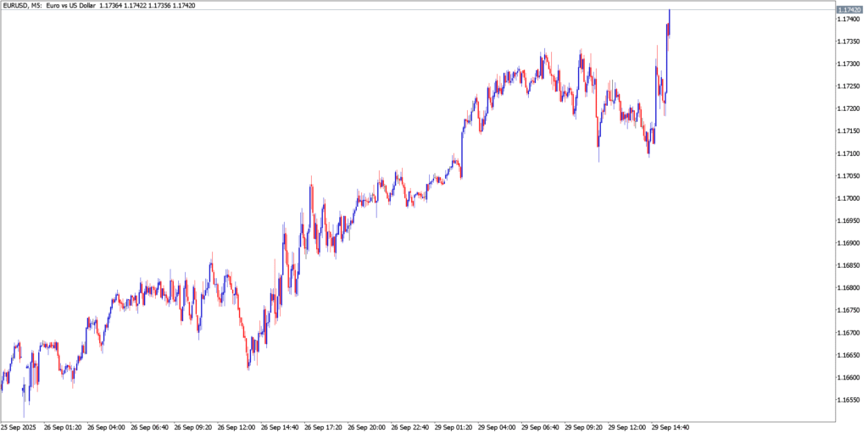This screenshot has width=868, height=433.
Task: Select the 26 Sep 09:20 time label
Action: coord(193,427)
